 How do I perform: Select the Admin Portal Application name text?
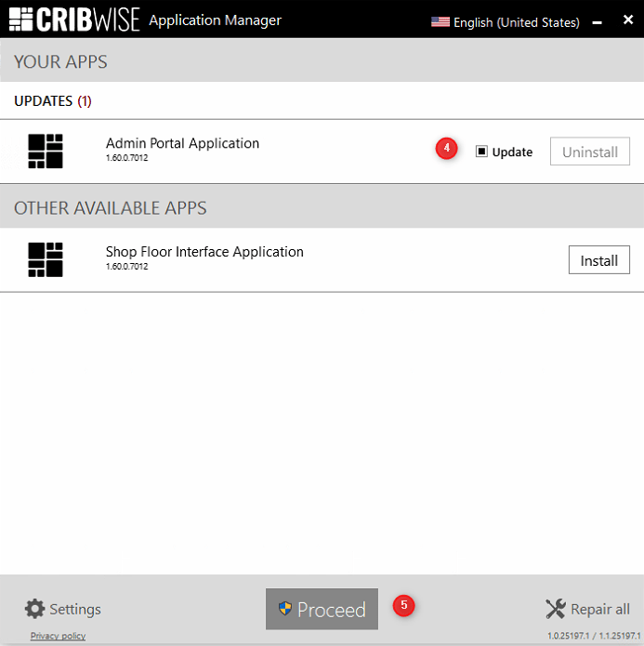(x=182, y=143)
